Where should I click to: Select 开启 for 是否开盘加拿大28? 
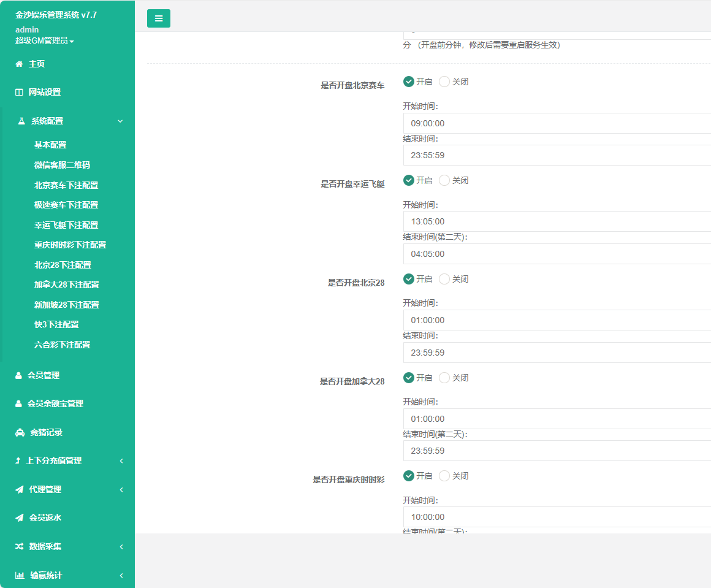pos(409,378)
